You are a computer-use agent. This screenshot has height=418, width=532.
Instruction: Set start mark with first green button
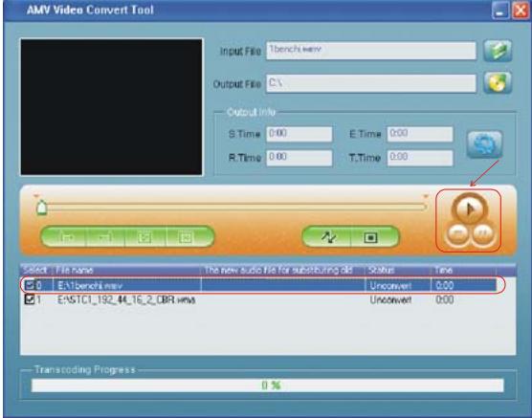(65, 237)
